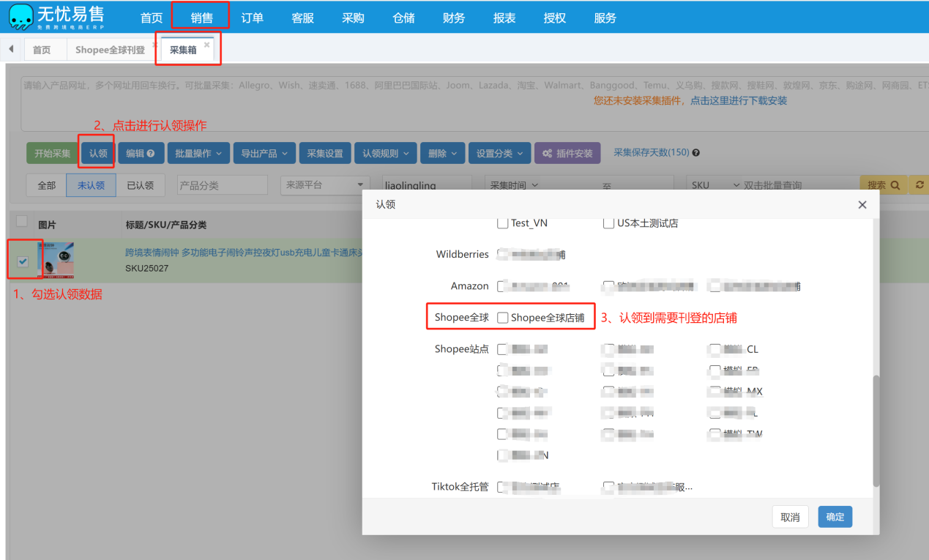Open the 仓储 menu
The image size is (929, 560).
pos(404,18)
